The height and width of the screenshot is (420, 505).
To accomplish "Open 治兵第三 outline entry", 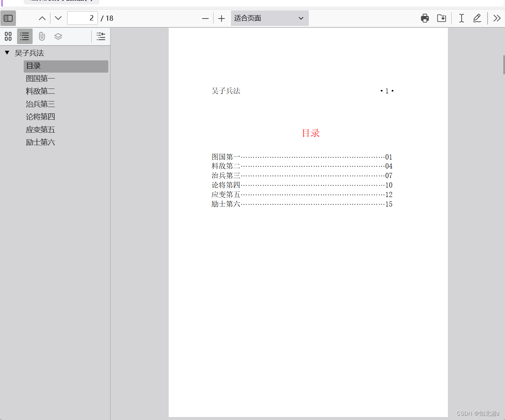I will point(40,104).
